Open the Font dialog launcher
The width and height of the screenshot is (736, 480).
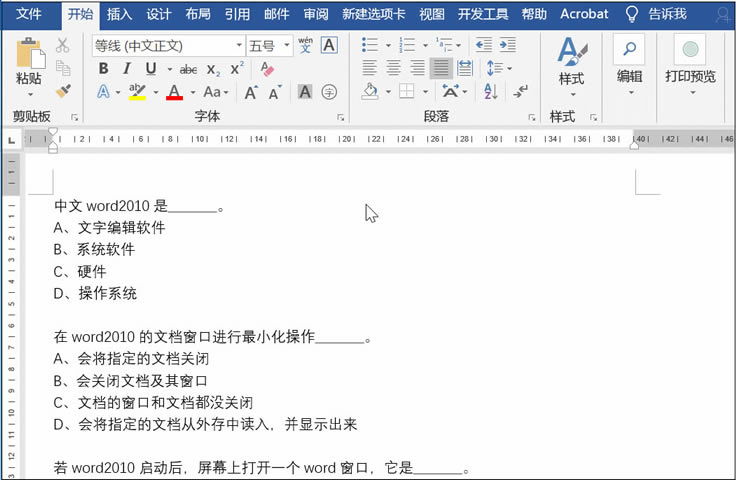coord(341,117)
